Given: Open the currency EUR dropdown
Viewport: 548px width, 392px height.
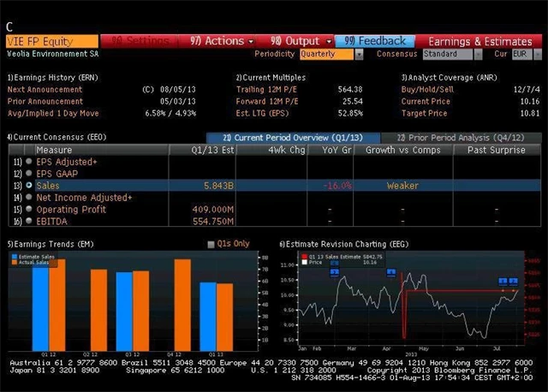Looking at the screenshot, I should coord(521,54).
